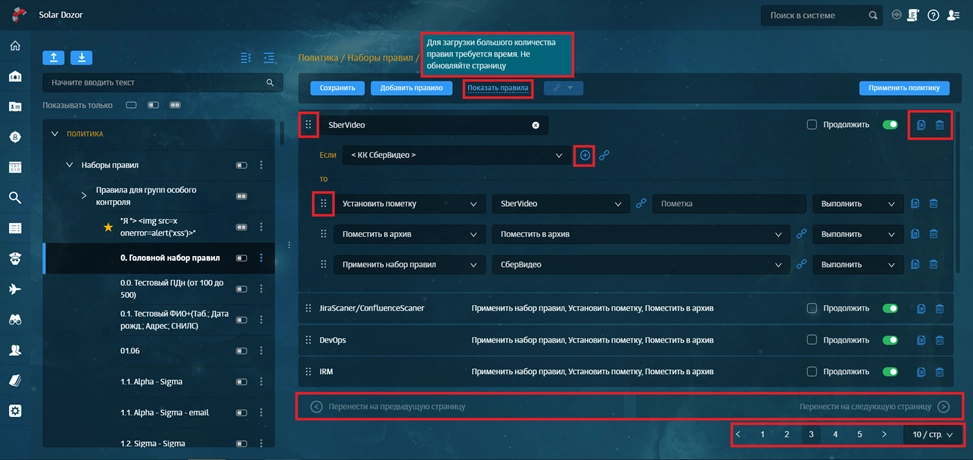Click plus icon to add condition after КК СберВидео
The height and width of the screenshot is (460, 973).
click(x=585, y=155)
